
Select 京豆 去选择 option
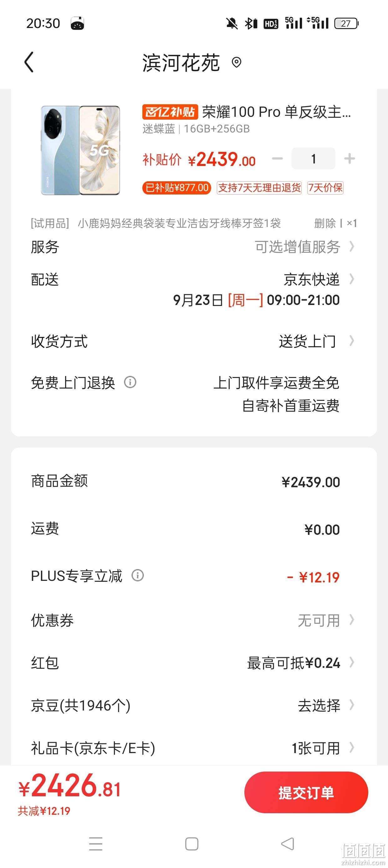point(193,705)
